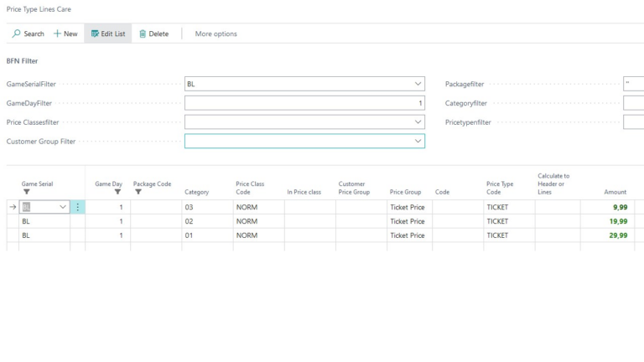644x362 pixels.
Task: Click TICKET in the Category 01 row
Action: [497, 235]
